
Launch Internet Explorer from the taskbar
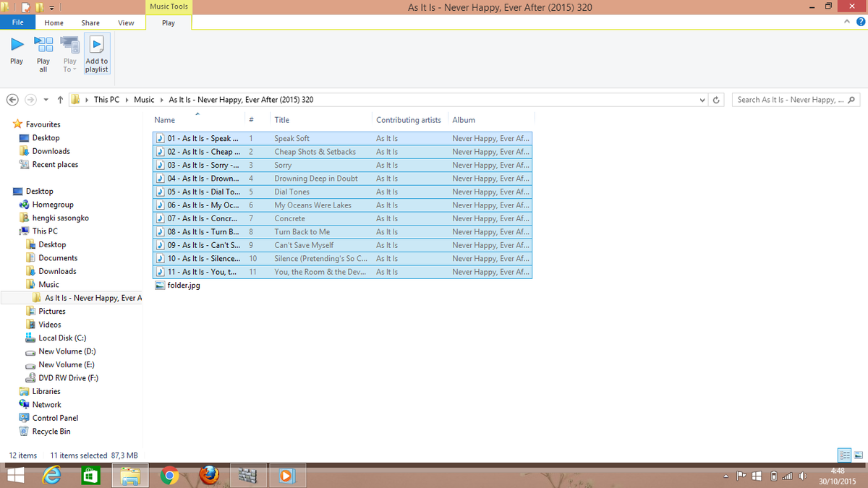53,476
